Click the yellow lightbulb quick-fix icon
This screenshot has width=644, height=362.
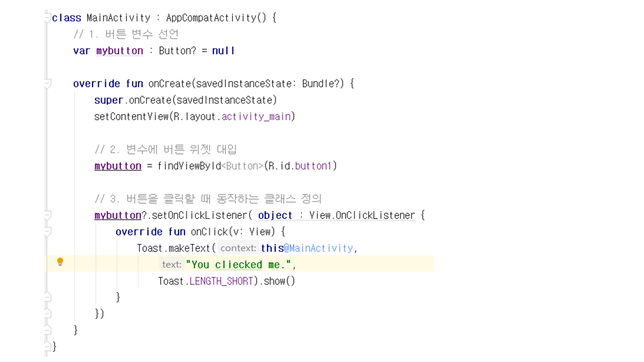click(x=60, y=262)
